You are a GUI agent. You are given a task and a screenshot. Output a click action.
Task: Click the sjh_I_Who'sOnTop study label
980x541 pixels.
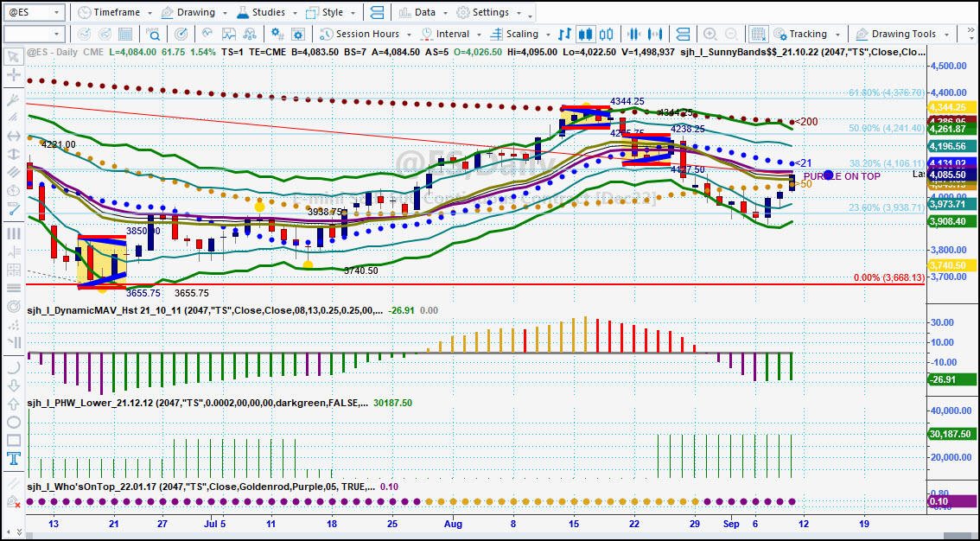coord(201,487)
